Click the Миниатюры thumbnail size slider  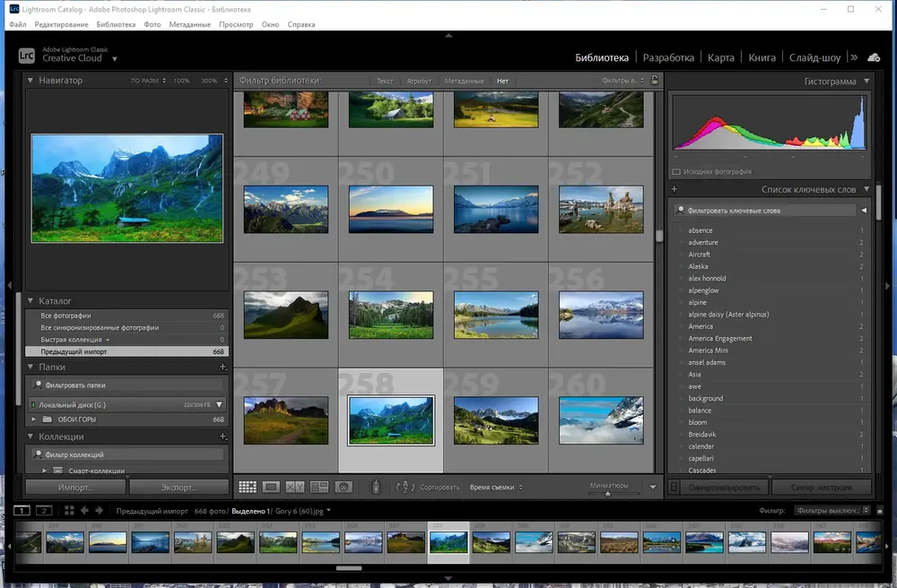(x=608, y=492)
